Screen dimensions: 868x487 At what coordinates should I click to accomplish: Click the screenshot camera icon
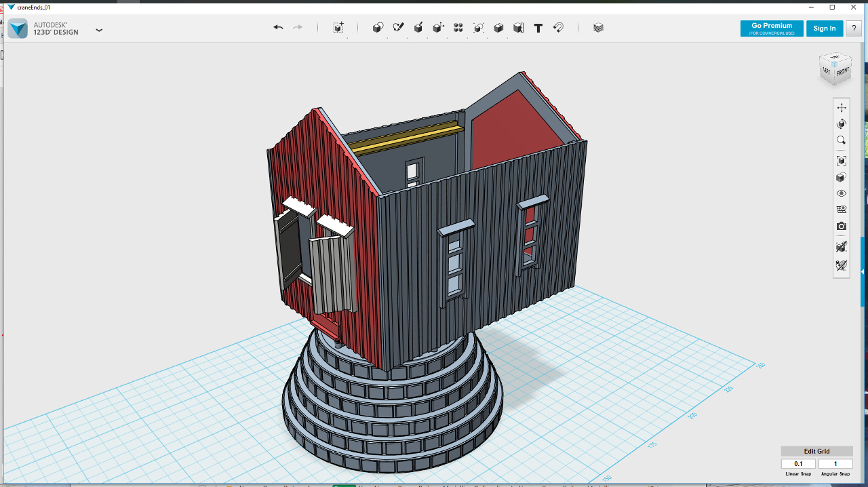[842, 226]
